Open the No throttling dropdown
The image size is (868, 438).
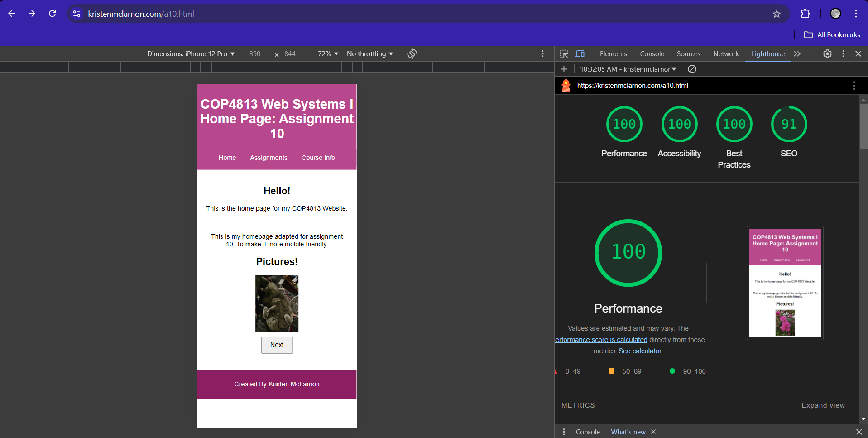point(370,54)
